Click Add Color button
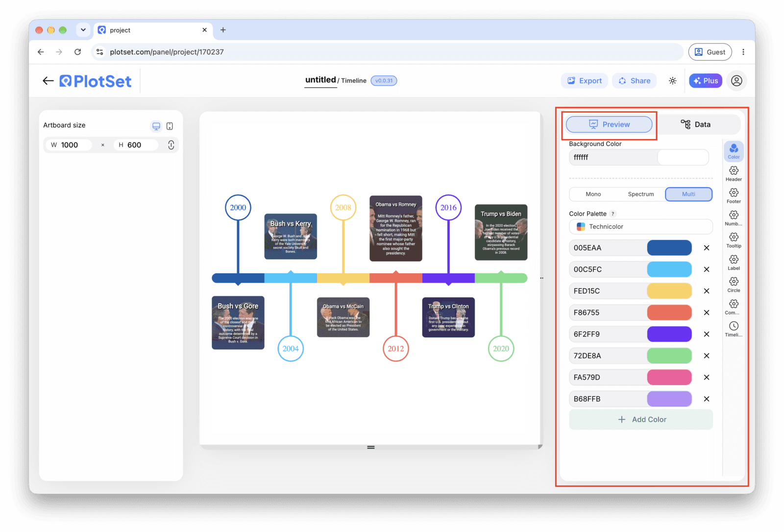The image size is (784, 532). pos(640,420)
